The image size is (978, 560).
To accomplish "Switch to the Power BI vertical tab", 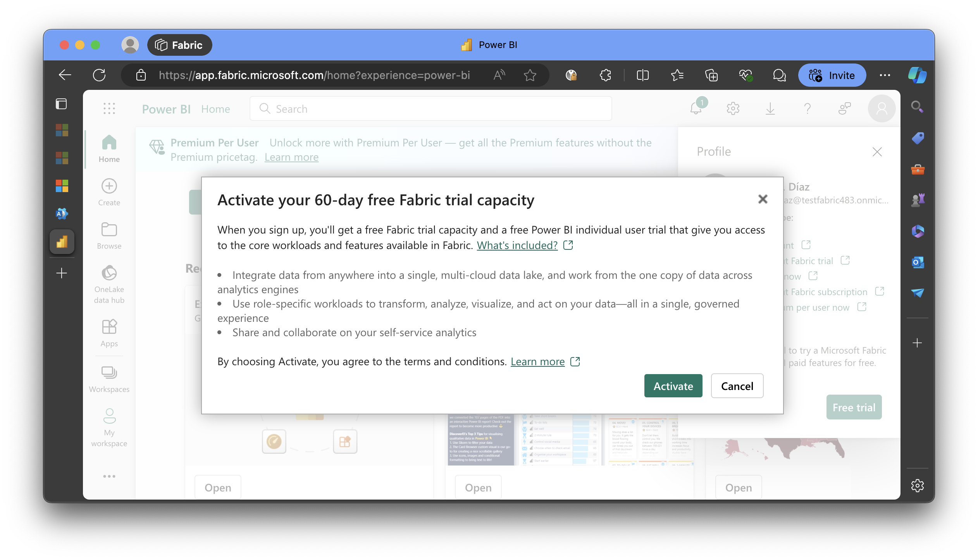I will (62, 242).
